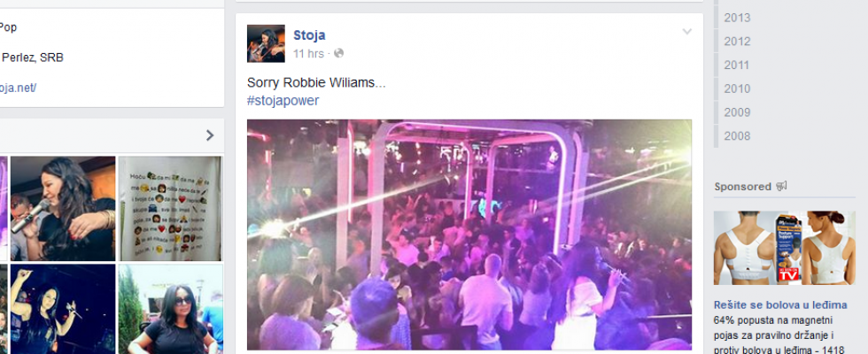The width and height of the screenshot is (868, 354).
Task: Select 2010 in the timeline navigation
Action: click(737, 88)
